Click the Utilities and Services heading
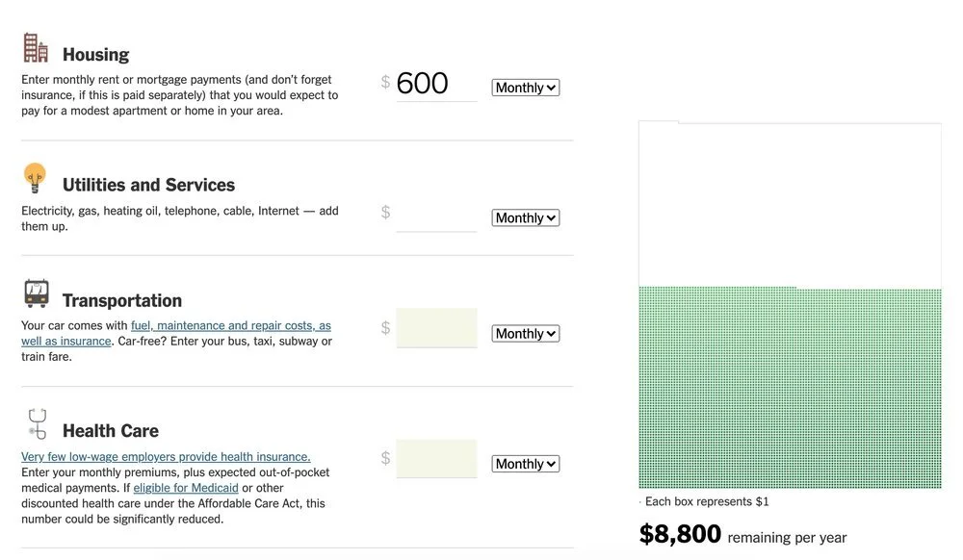The height and width of the screenshot is (560, 963). (x=148, y=185)
